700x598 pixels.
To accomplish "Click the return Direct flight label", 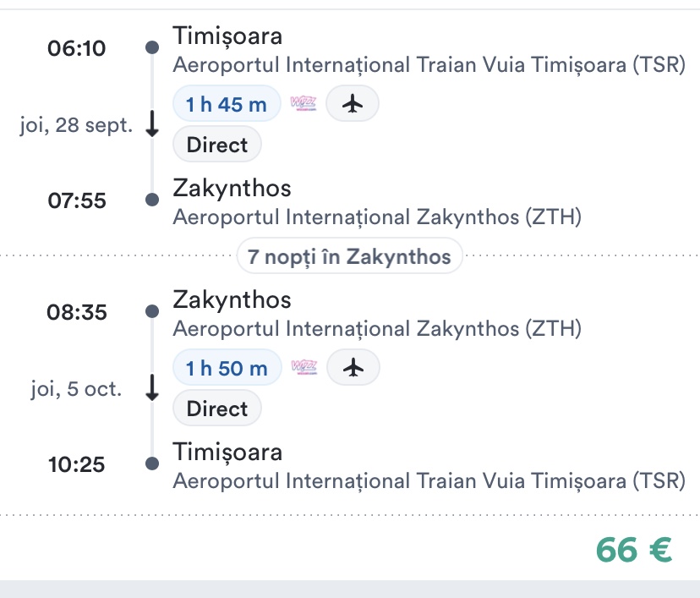I will [217, 409].
